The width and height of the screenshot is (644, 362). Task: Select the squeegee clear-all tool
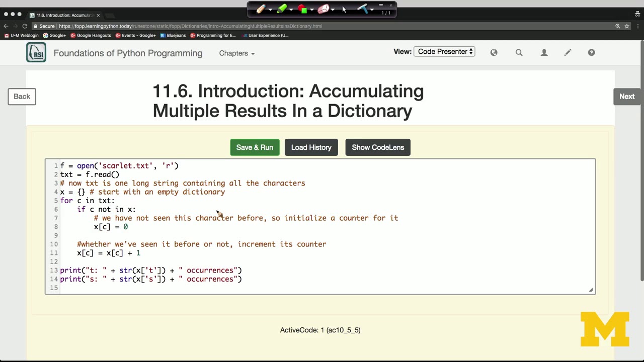point(362,9)
